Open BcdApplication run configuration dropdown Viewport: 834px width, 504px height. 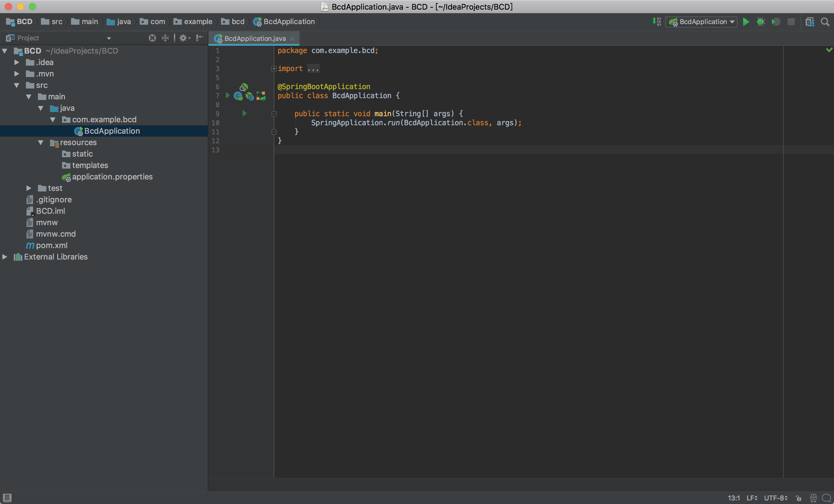[701, 22]
